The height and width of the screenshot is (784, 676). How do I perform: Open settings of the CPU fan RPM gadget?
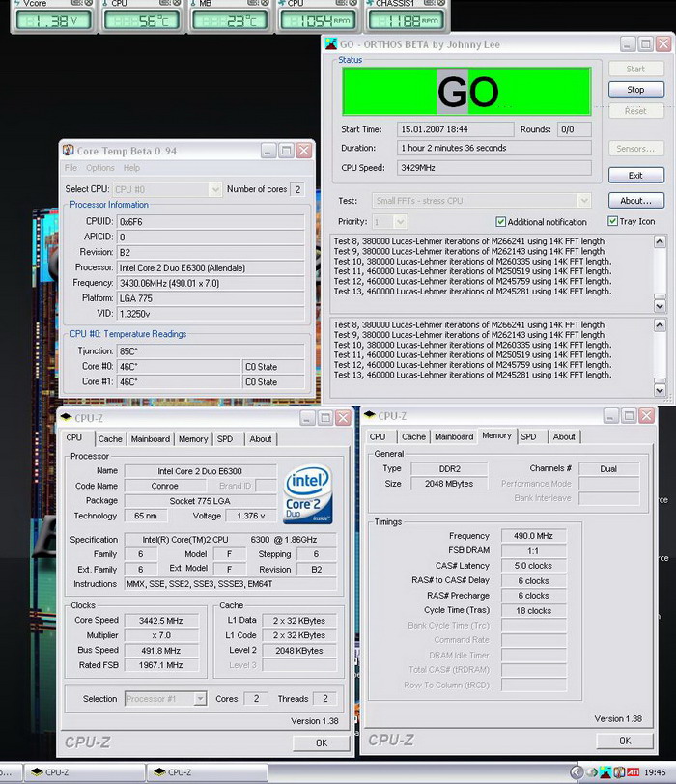[x=341, y=3]
